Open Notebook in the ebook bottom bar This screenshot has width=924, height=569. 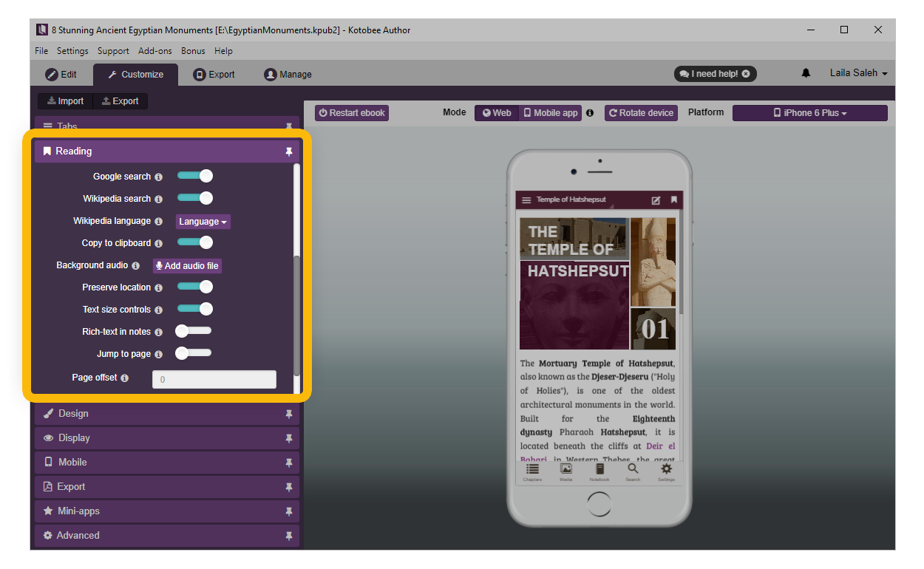(x=599, y=472)
